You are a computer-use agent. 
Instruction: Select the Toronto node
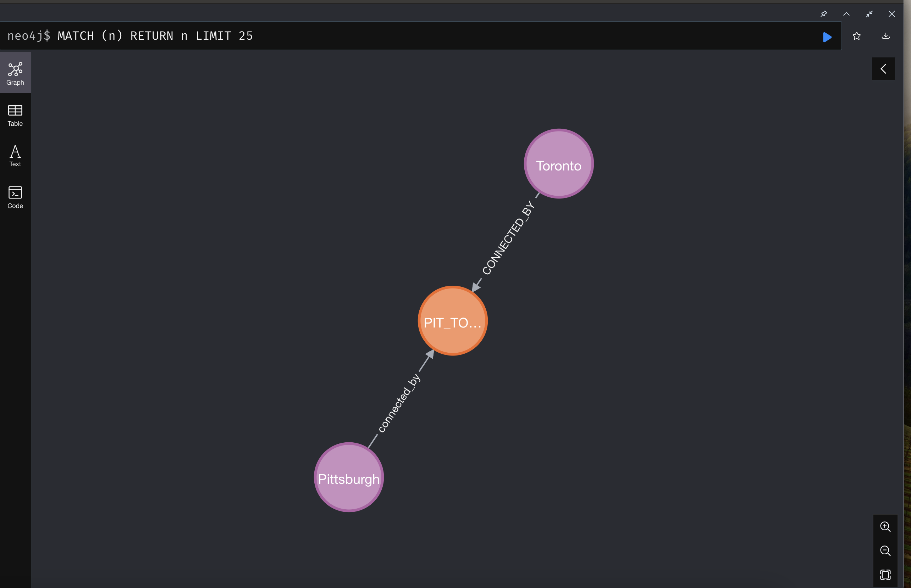tap(558, 164)
